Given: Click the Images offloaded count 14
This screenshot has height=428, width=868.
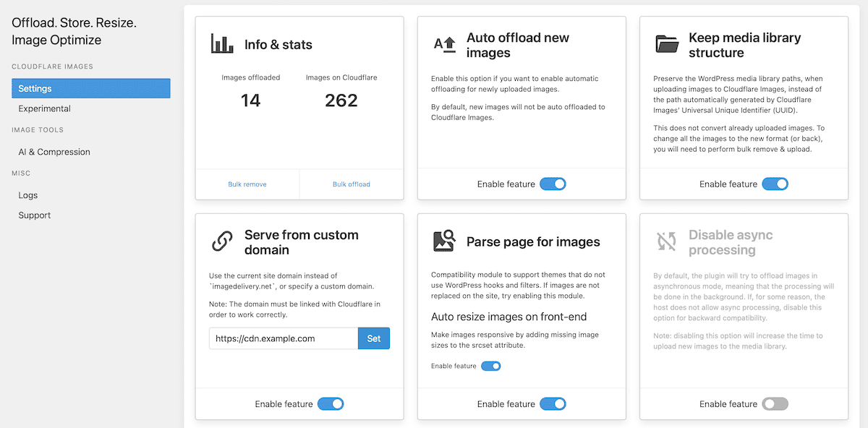Looking at the screenshot, I should 250,100.
